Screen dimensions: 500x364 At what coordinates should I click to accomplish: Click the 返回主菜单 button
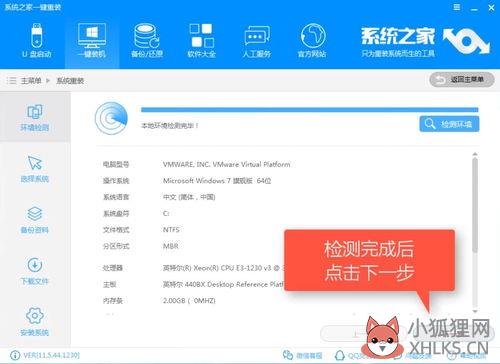(x=462, y=80)
